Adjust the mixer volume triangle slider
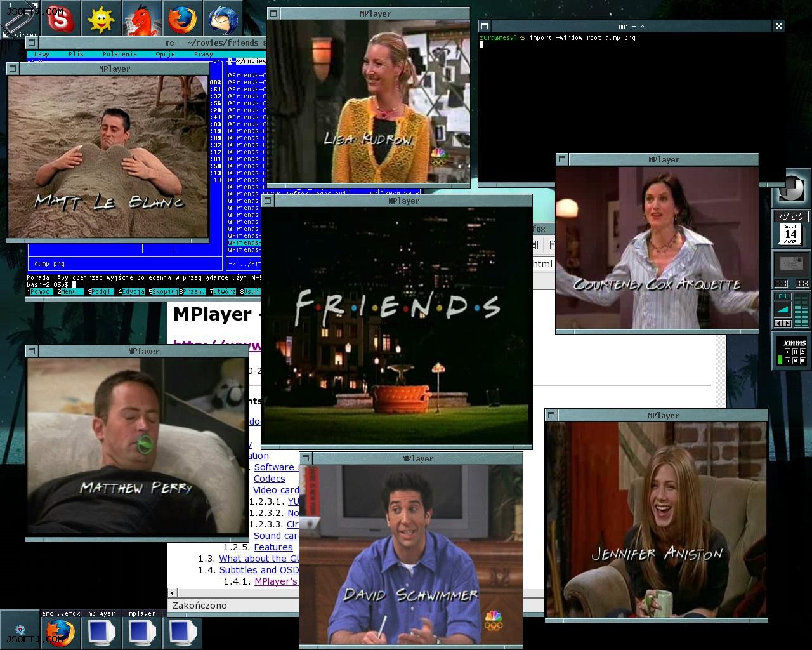The image size is (812, 650). (x=783, y=309)
